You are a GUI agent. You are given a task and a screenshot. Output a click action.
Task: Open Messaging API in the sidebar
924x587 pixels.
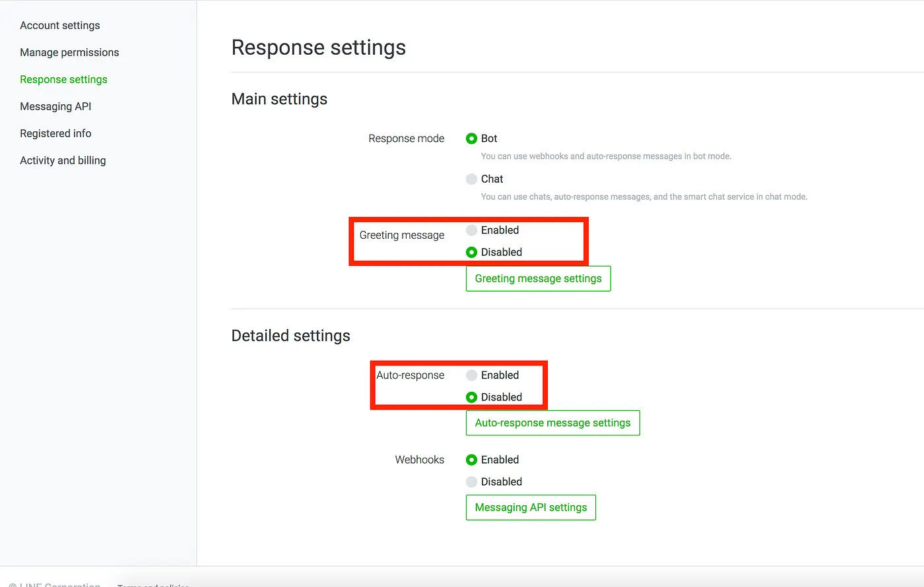55,106
